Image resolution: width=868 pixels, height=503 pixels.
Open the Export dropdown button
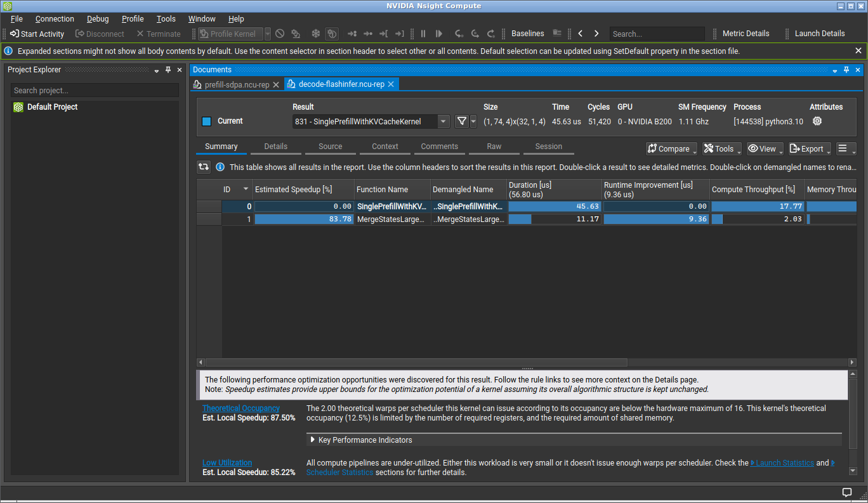[x=810, y=148]
